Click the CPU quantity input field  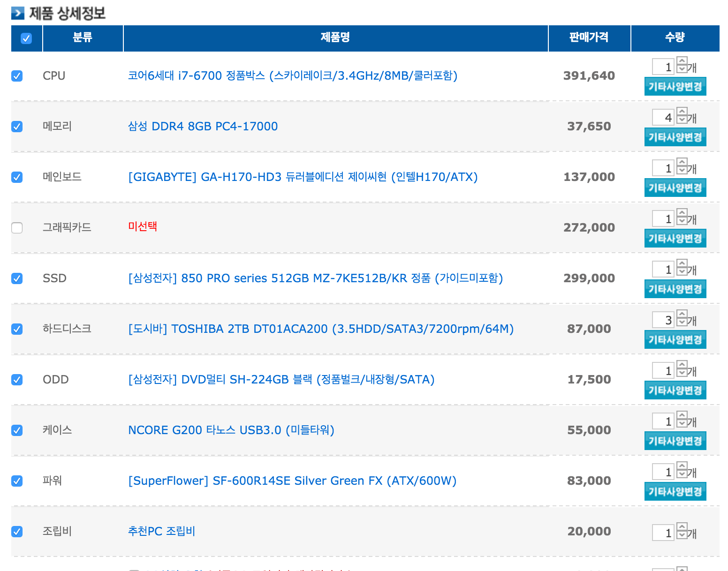(x=663, y=67)
